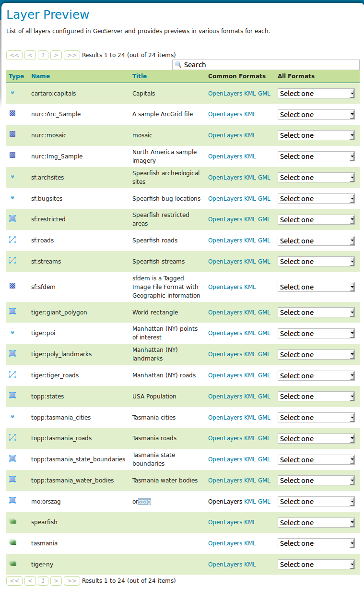Viewport: 364px width, 590px height.
Task: Open All Formats dropdown for tasmania
Action: coord(316,543)
